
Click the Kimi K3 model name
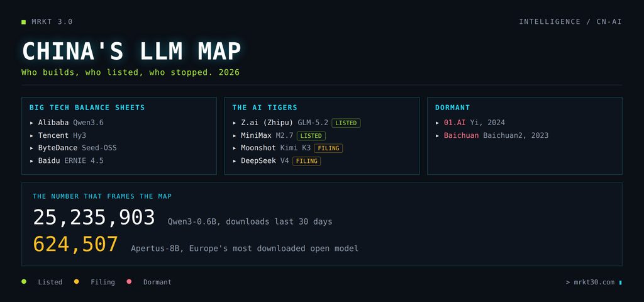point(296,148)
